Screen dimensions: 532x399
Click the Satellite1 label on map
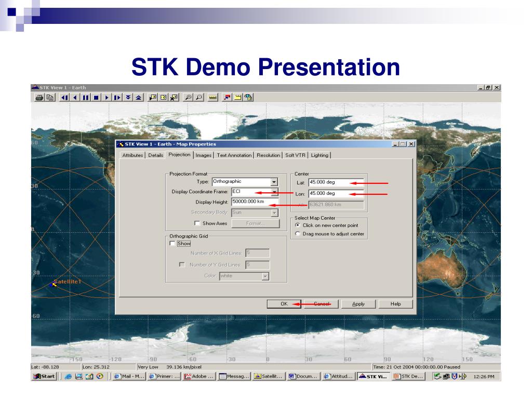point(67,282)
